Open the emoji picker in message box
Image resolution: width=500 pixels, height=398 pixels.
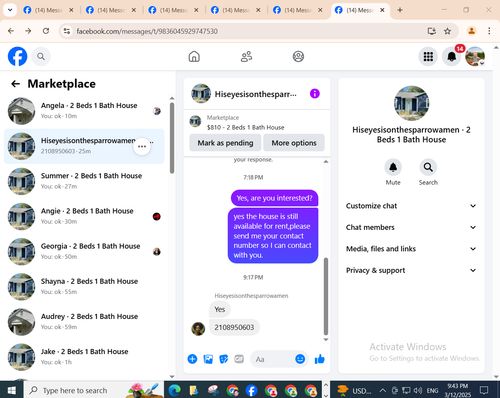tap(300, 359)
